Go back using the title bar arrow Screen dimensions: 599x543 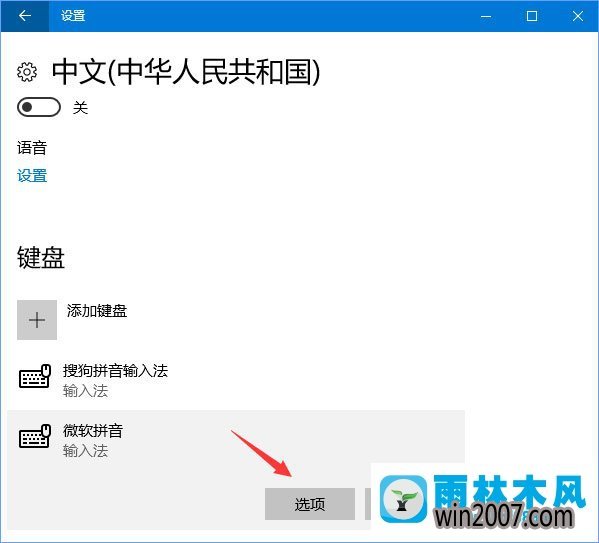tap(25, 16)
